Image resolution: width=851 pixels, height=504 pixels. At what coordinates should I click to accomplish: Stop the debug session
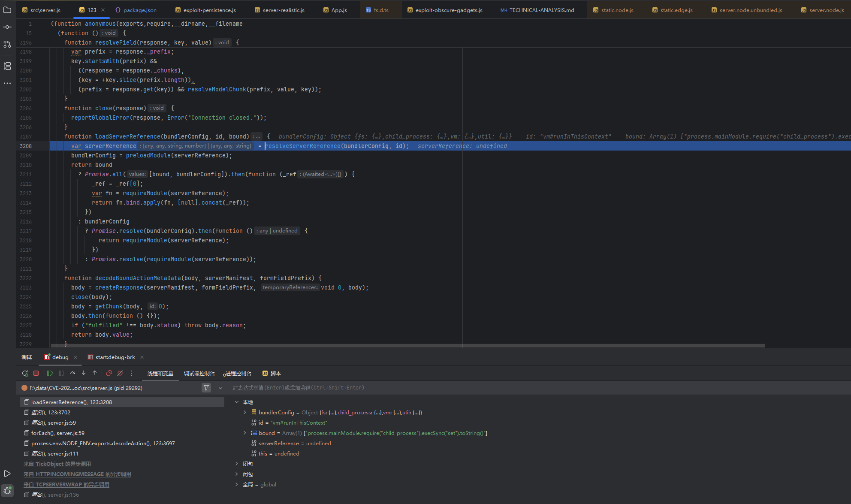click(x=36, y=373)
